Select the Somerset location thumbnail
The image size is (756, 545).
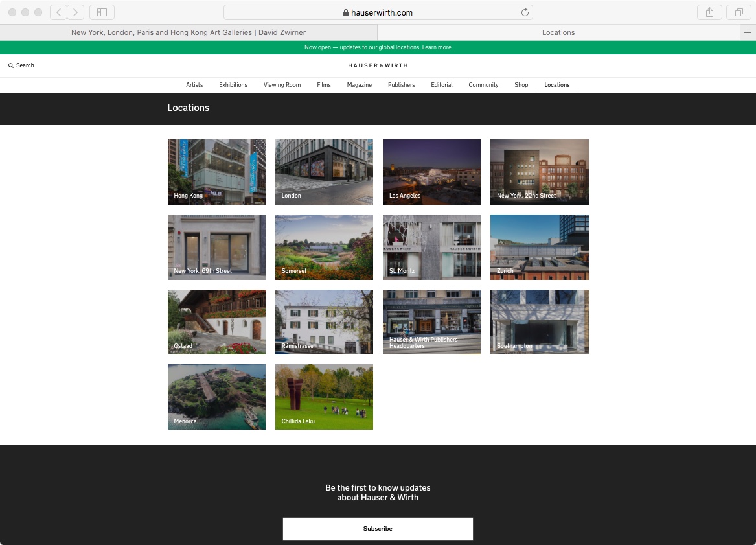point(324,247)
